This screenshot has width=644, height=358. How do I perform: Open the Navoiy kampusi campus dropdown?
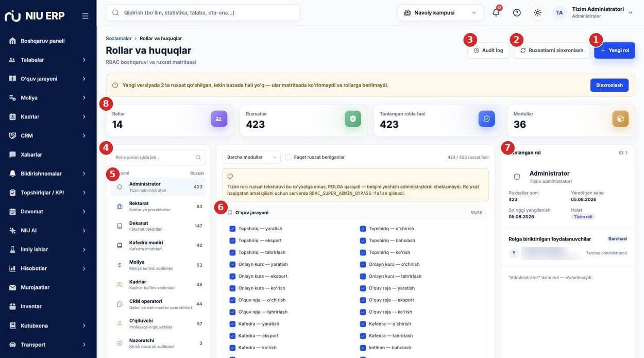tap(440, 12)
